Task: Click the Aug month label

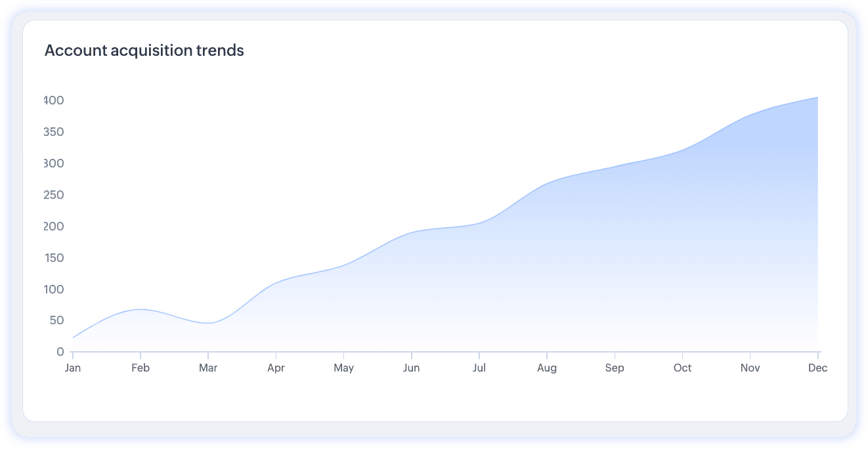Action: [x=547, y=368]
